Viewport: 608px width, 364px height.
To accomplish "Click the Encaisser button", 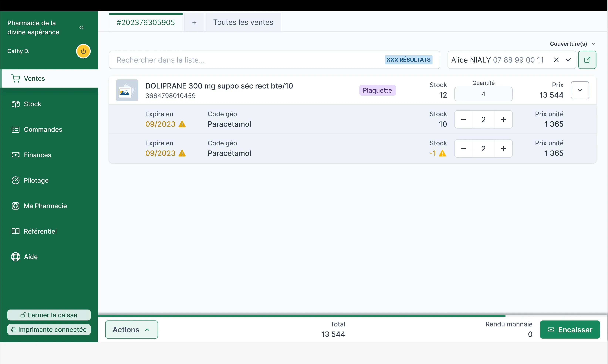I will tap(570, 329).
